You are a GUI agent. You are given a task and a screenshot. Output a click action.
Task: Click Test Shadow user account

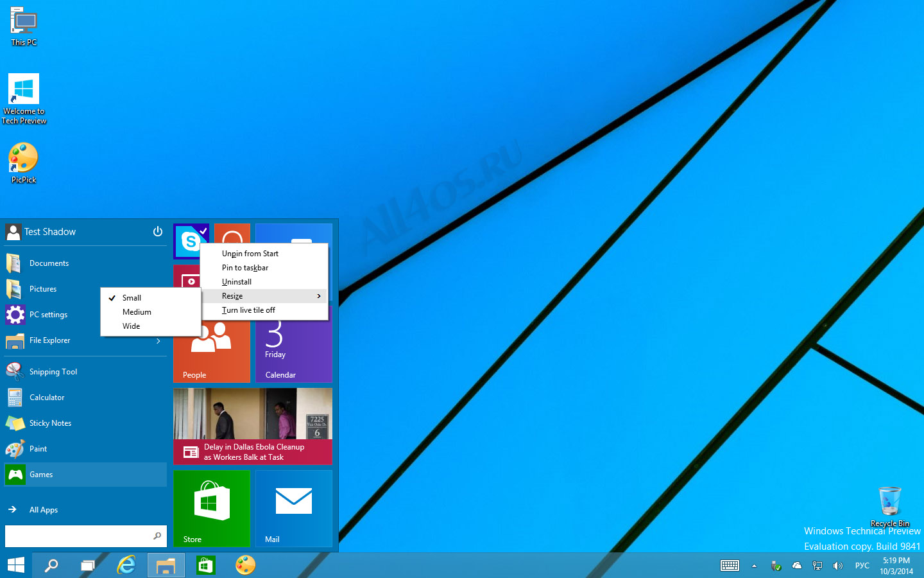40,232
